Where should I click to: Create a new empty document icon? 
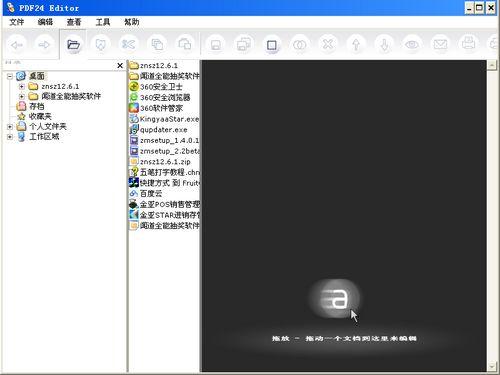coord(272,45)
